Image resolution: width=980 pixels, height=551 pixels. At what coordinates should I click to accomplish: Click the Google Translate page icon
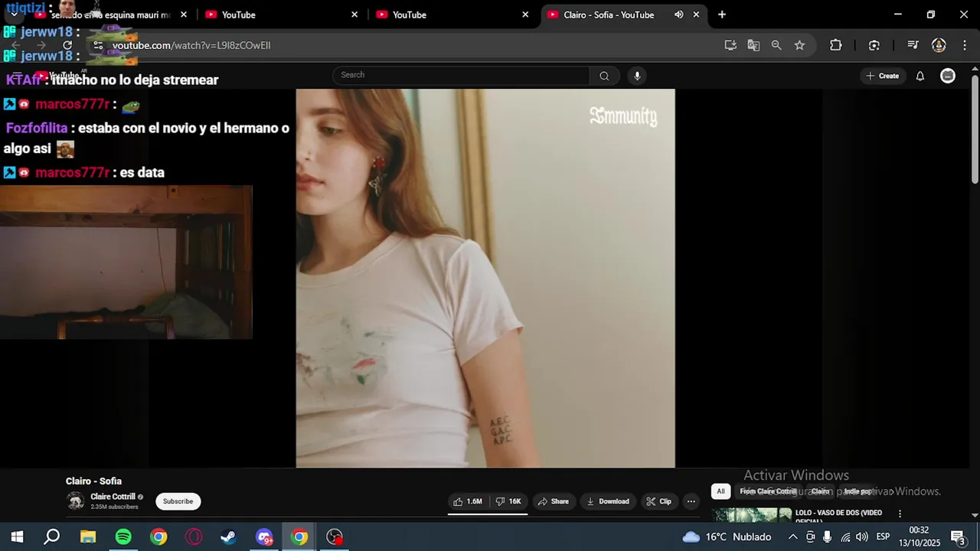[753, 45]
